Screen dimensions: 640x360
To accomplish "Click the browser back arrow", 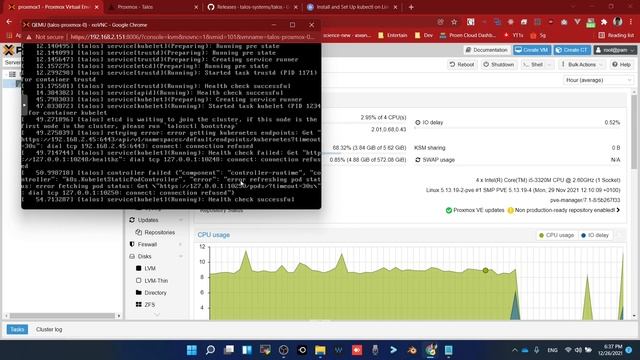I will tap(9, 22).
